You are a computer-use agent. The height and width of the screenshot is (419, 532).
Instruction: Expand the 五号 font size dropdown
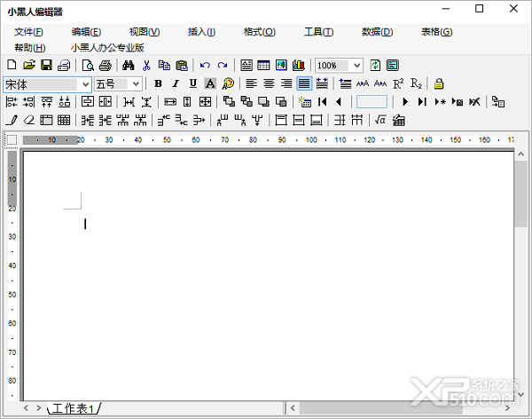(136, 83)
